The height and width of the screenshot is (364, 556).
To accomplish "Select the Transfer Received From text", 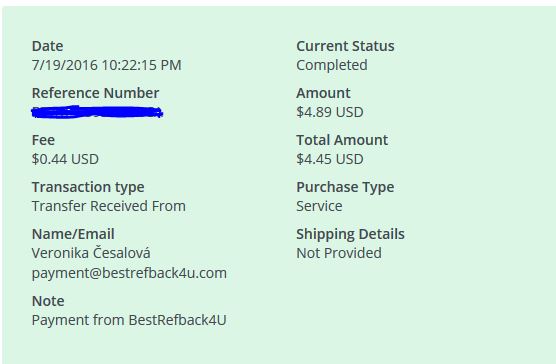I will [109, 206].
